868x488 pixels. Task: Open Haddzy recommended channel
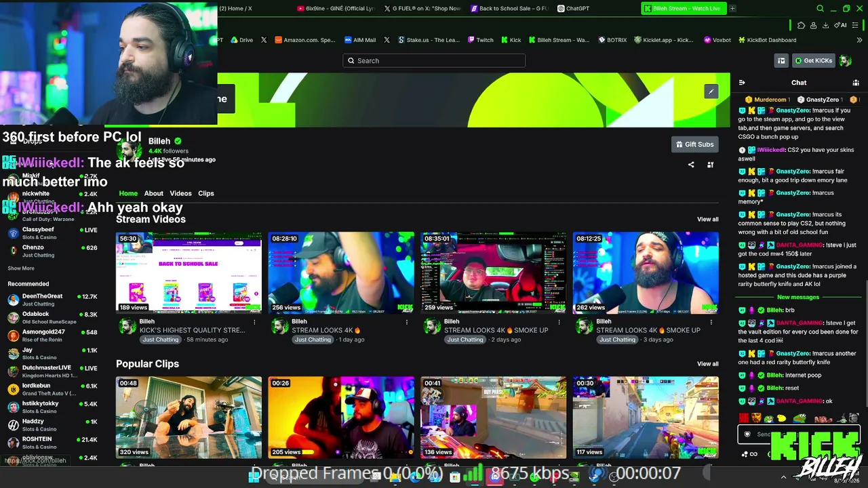pos(53,425)
